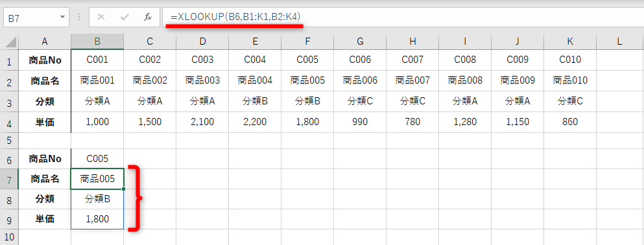644x245 pixels.
Task: Click label cell A9 単価
Action: [x=45, y=219]
